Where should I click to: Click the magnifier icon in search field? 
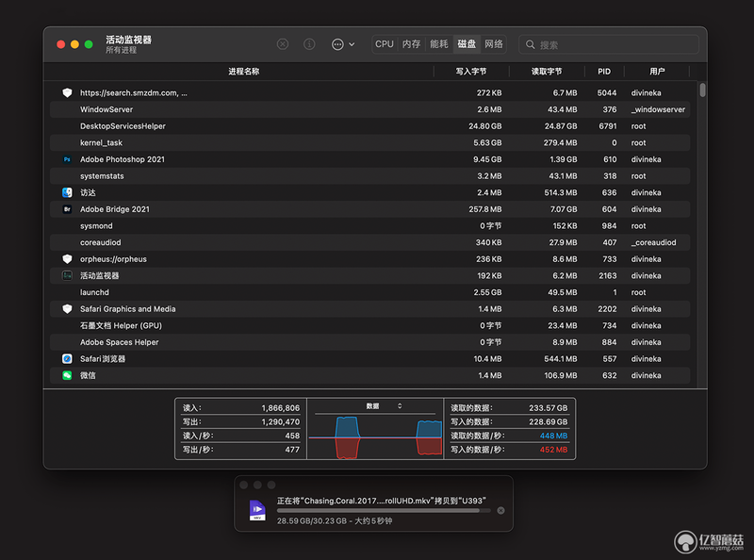click(x=530, y=44)
